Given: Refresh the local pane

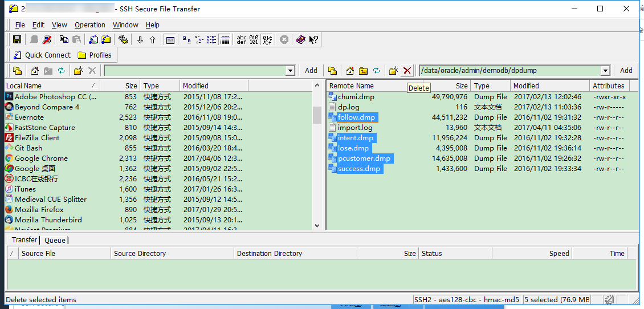Looking at the screenshot, I should [61, 71].
